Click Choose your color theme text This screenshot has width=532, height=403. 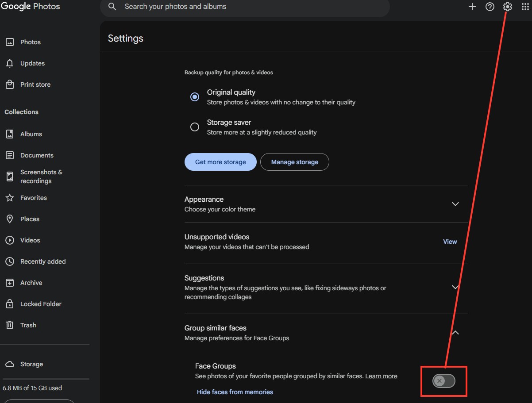point(220,209)
